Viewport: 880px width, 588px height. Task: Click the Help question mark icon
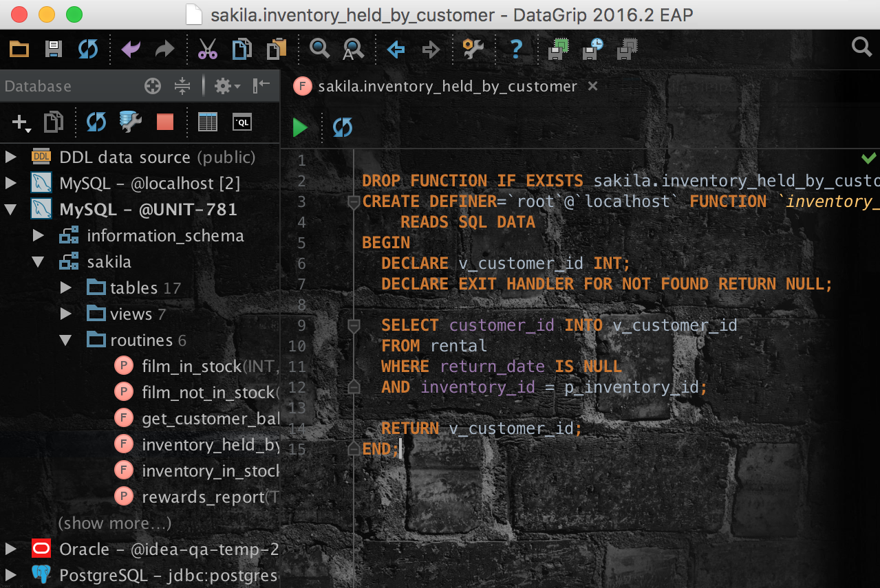tap(516, 49)
